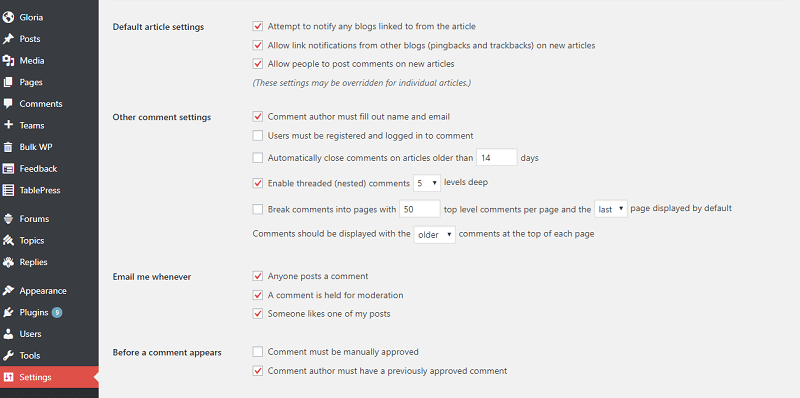
Task: Open the threaded comments levels dropdown
Action: click(x=427, y=183)
